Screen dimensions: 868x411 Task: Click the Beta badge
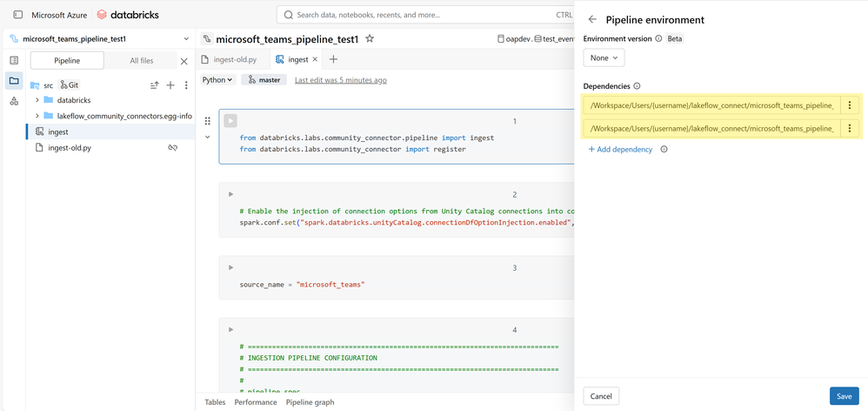(674, 39)
